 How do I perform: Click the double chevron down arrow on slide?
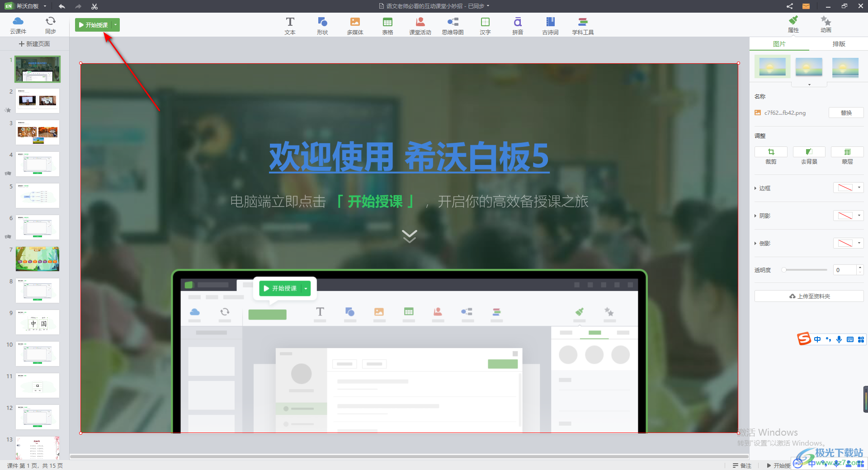410,236
